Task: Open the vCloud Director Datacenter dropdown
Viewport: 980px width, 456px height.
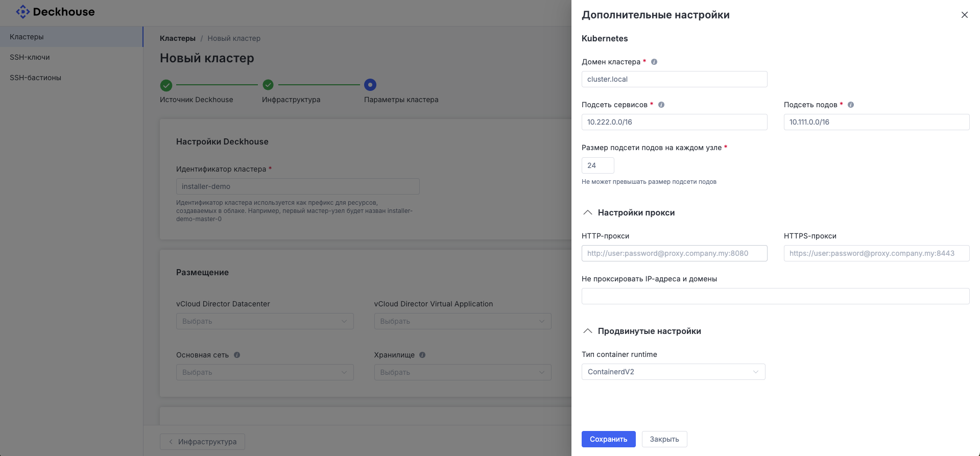Action: (265, 321)
